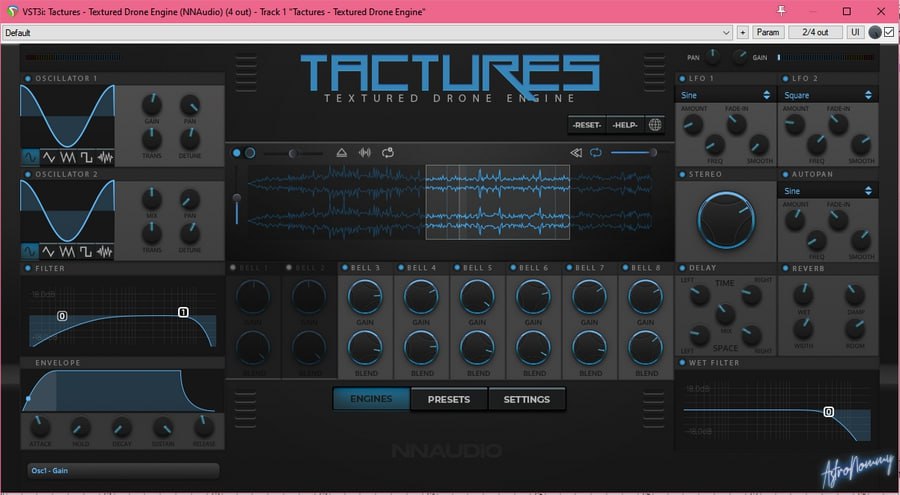This screenshot has width=900, height=495.
Task: Pin the plugin window on top
Action: 781,11
